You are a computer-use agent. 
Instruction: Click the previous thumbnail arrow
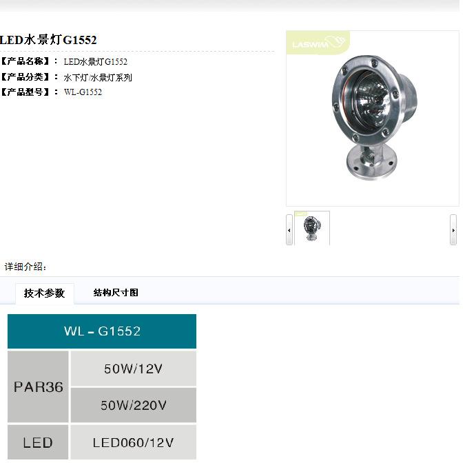point(289,230)
